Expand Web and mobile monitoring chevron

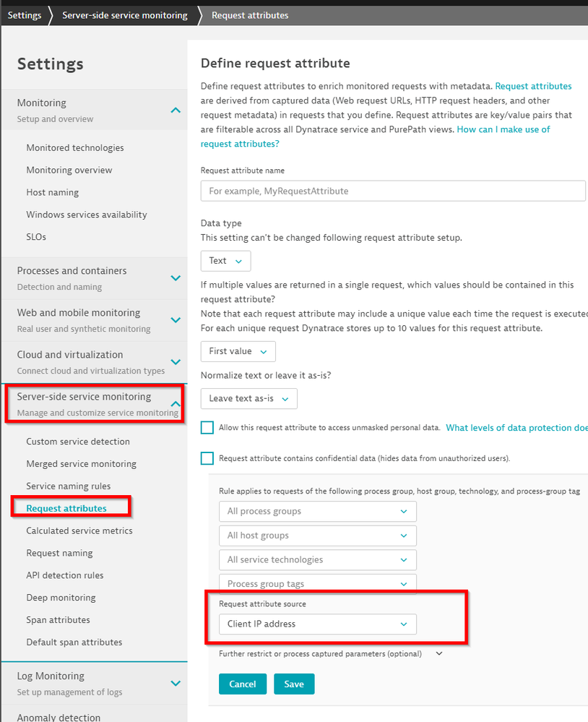[x=175, y=319]
